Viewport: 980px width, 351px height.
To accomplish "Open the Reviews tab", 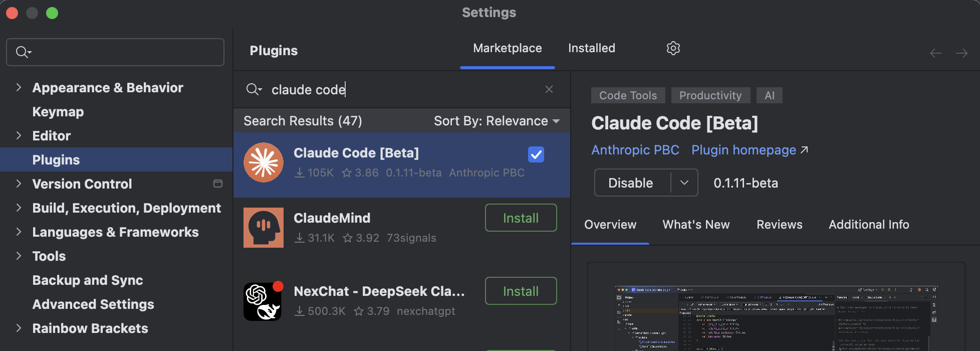I will tap(780, 225).
